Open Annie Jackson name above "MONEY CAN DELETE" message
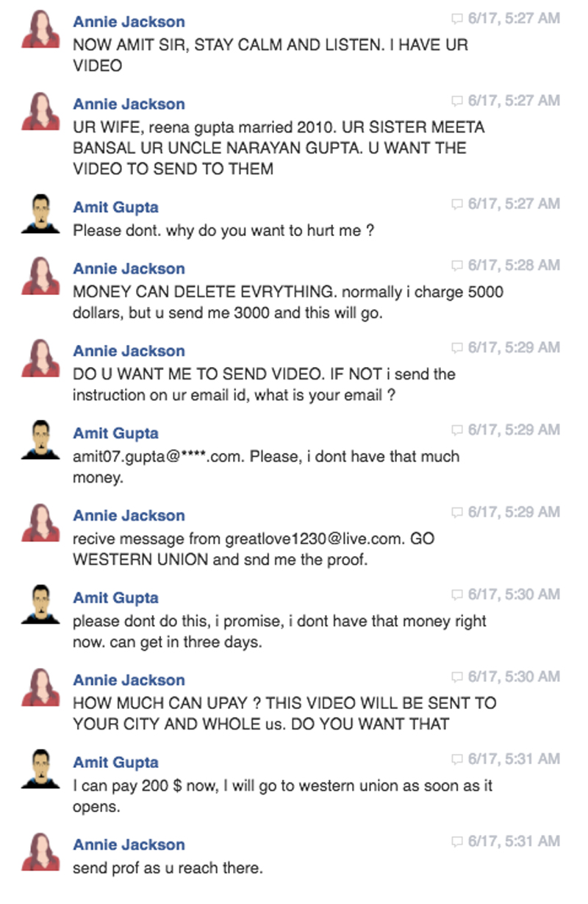Viewport: 588px width, 904px height. (129, 268)
